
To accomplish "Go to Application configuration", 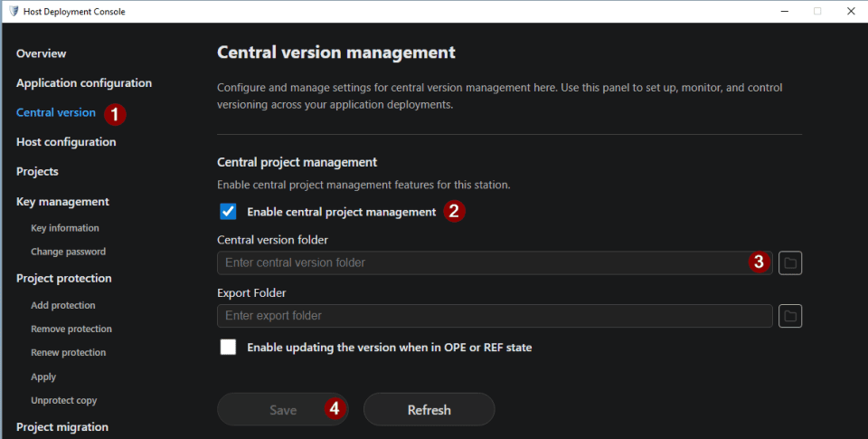I will pos(83,83).
